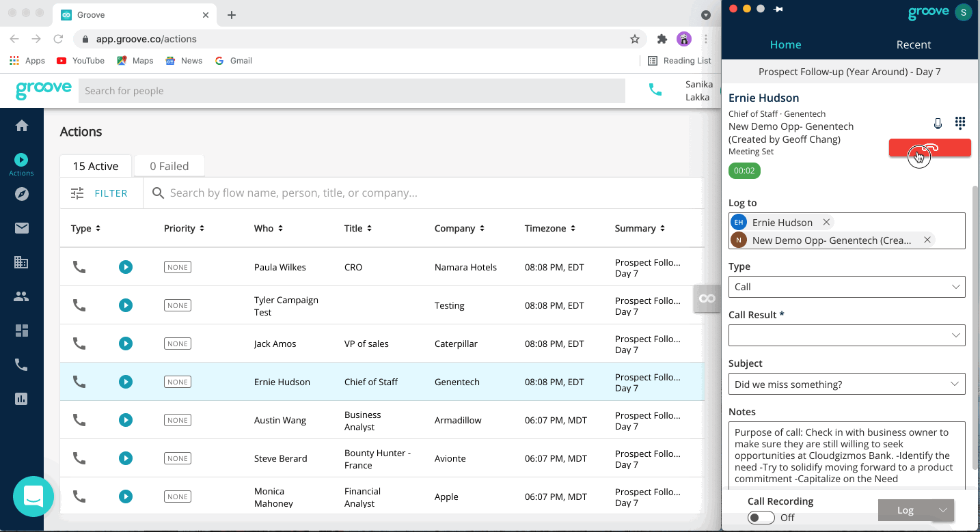
Task: Expand the Log button dropdown arrow
Action: (x=943, y=510)
